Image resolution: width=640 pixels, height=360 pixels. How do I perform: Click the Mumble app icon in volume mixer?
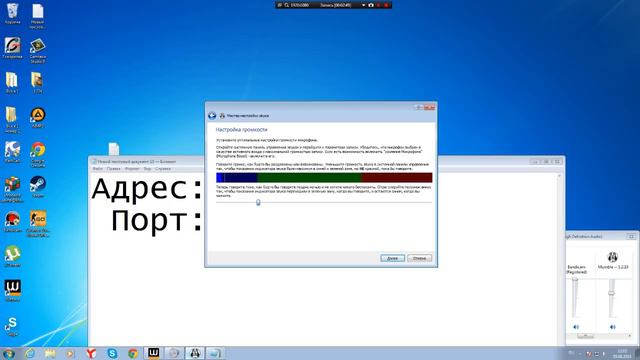(612, 256)
